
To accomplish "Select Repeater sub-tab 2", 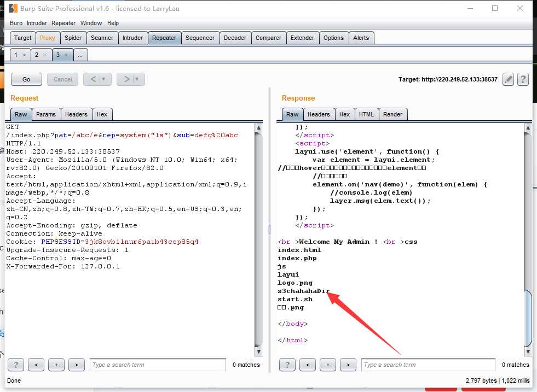I will pos(37,55).
